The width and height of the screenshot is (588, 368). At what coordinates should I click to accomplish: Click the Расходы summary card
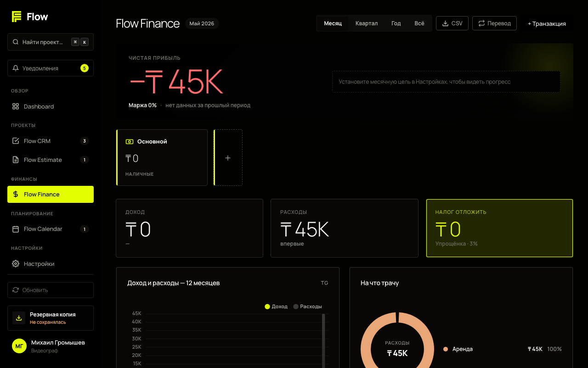click(x=345, y=228)
